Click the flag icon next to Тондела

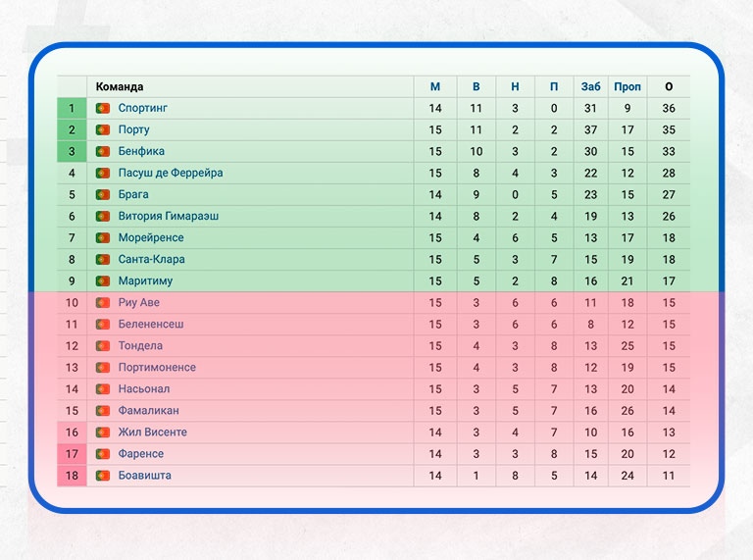(103, 346)
